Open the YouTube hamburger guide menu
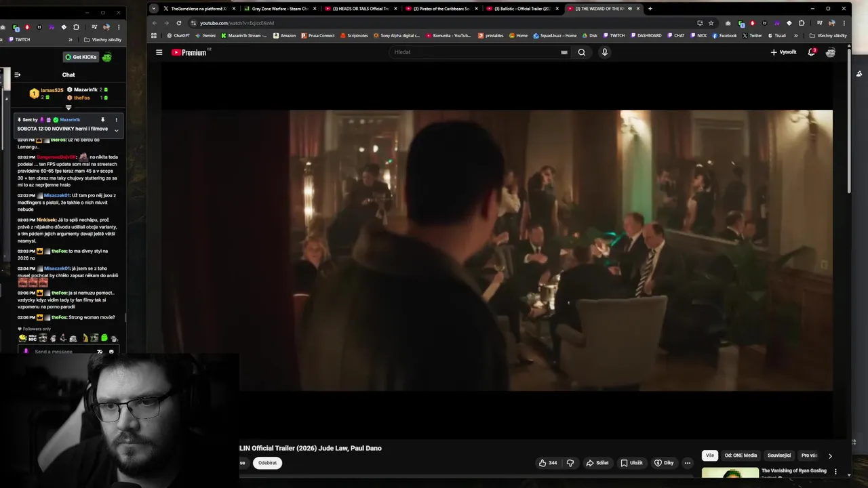 (x=159, y=52)
